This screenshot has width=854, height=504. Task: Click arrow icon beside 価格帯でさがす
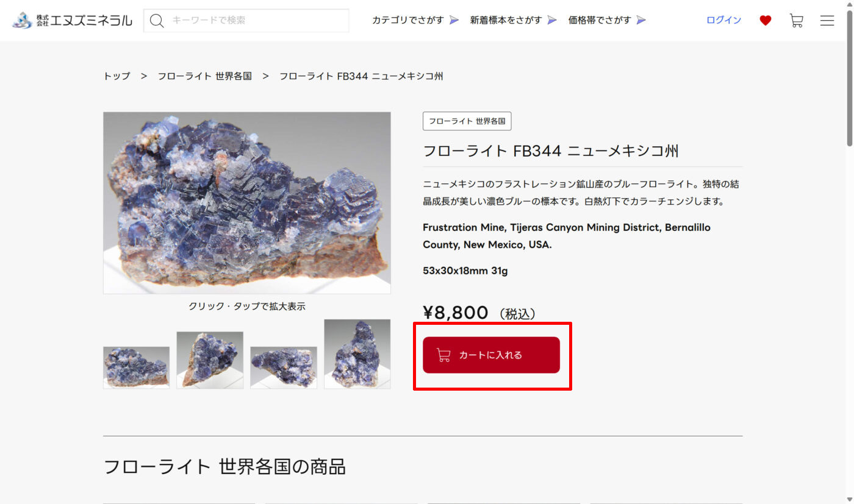pyautogui.click(x=641, y=20)
